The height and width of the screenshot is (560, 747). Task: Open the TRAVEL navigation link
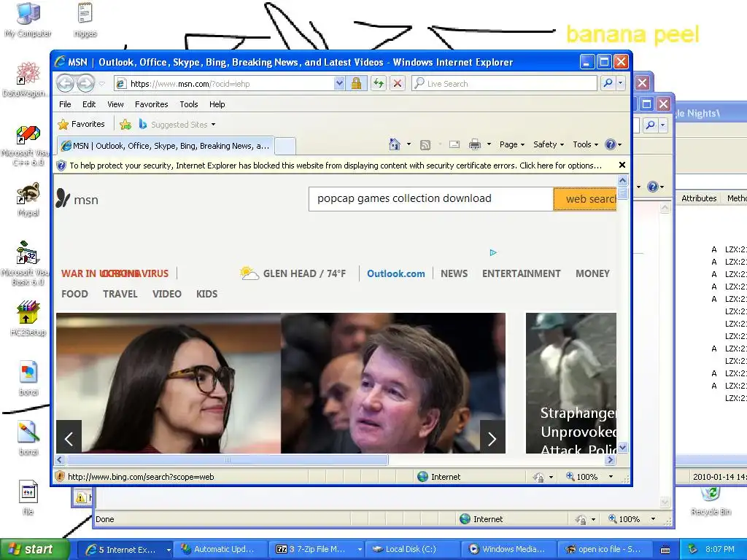(120, 295)
